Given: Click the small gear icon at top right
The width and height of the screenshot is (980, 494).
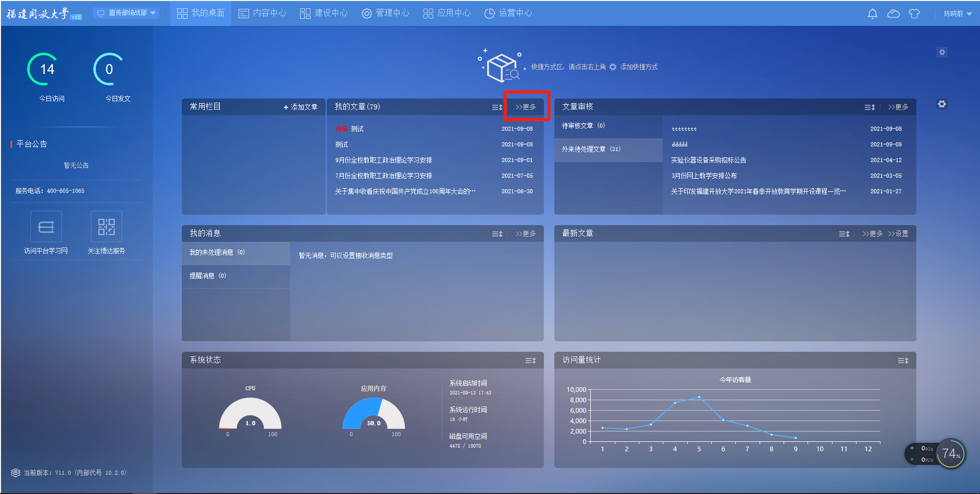Looking at the screenshot, I should 941,52.
